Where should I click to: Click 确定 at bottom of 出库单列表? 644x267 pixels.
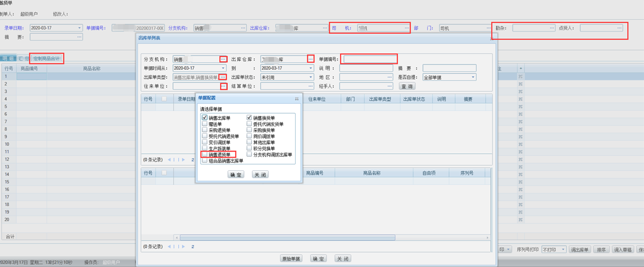click(318, 259)
